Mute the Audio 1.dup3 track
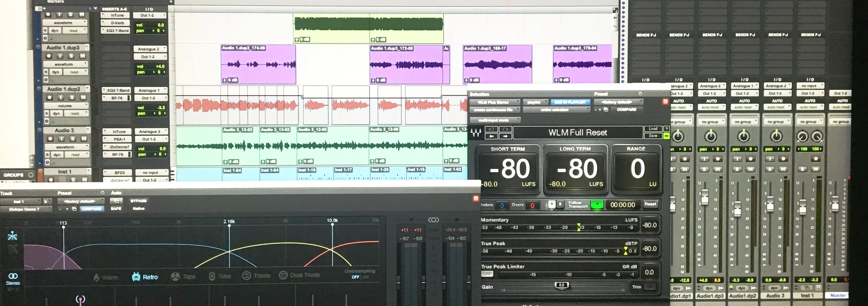Viewport: 868px width, 306px height. tap(82, 56)
